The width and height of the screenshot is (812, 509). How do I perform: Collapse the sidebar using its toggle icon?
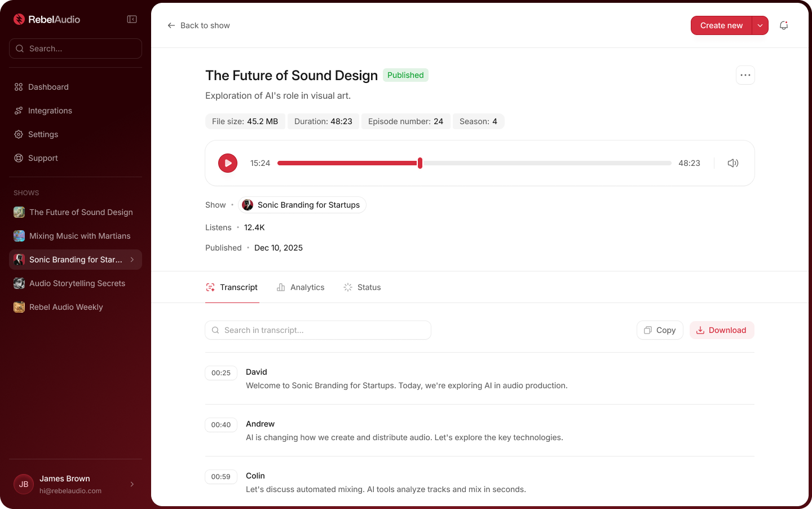pyautogui.click(x=131, y=19)
